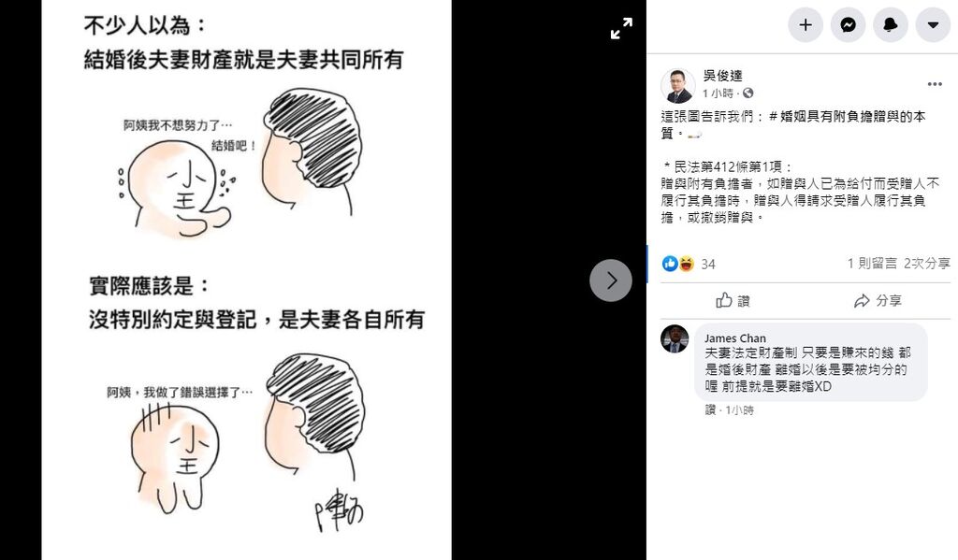The image size is (958, 560).
Task: Open 吳俊達 profile picture
Action: [677, 85]
